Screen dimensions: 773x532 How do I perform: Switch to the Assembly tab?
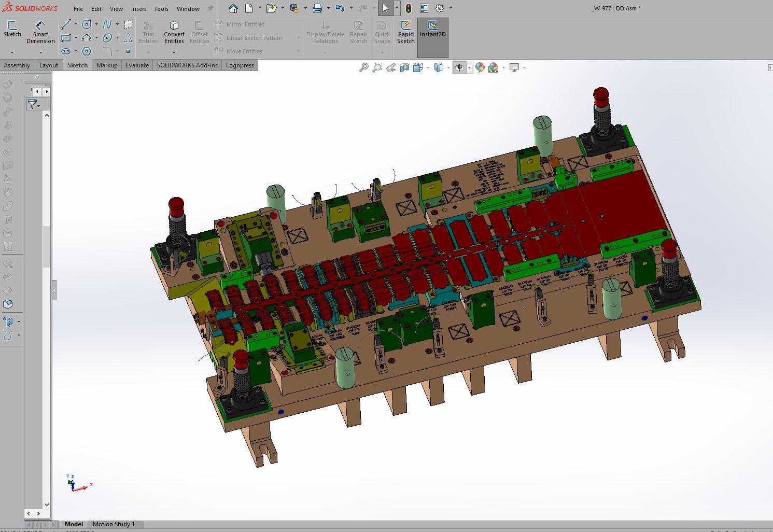tap(17, 65)
